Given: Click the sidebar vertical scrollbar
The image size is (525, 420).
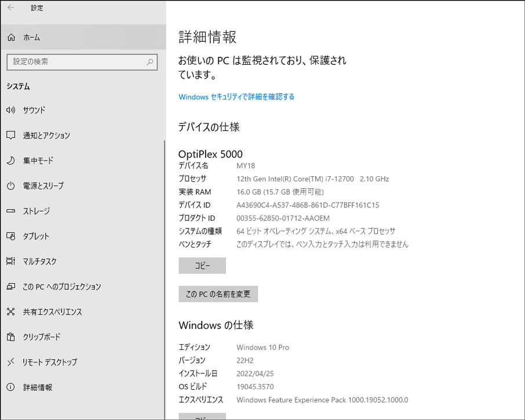Looking at the screenshot, I should (x=165, y=280).
